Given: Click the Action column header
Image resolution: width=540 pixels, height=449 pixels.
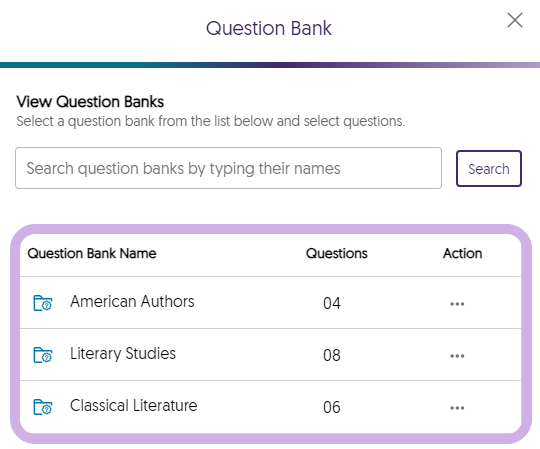Looking at the screenshot, I should [x=462, y=253].
